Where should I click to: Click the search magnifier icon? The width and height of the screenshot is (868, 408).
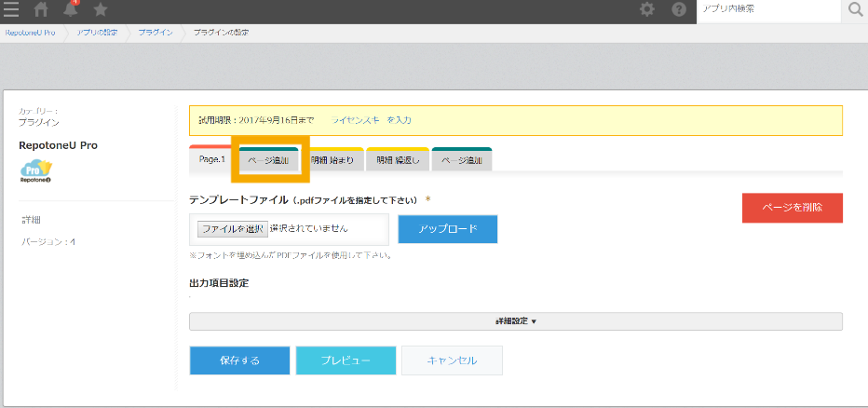click(x=856, y=10)
